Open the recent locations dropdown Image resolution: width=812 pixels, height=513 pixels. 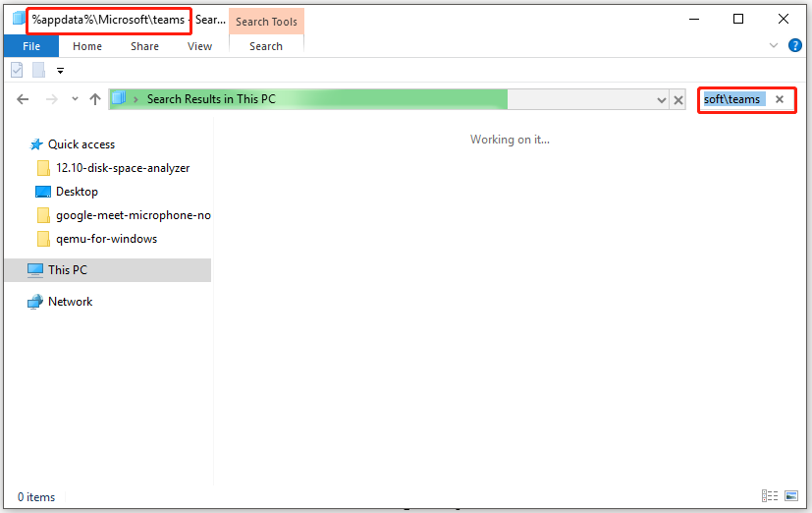(75, 99)
